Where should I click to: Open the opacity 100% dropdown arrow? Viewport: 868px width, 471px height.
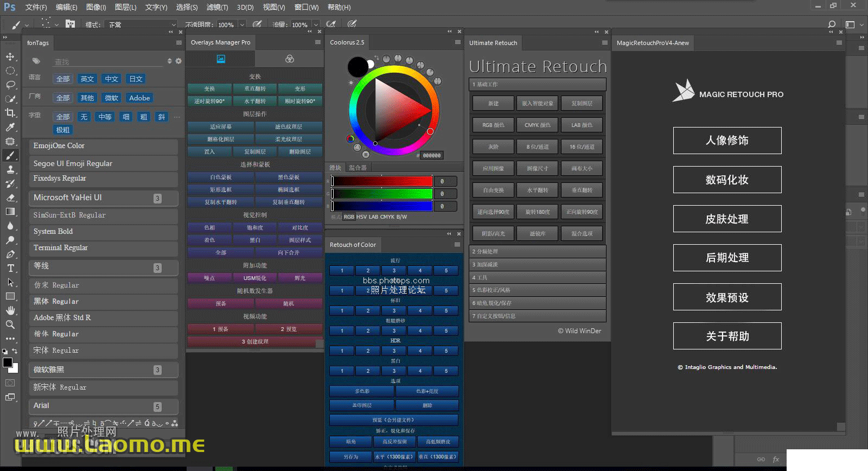coord(242,24)
